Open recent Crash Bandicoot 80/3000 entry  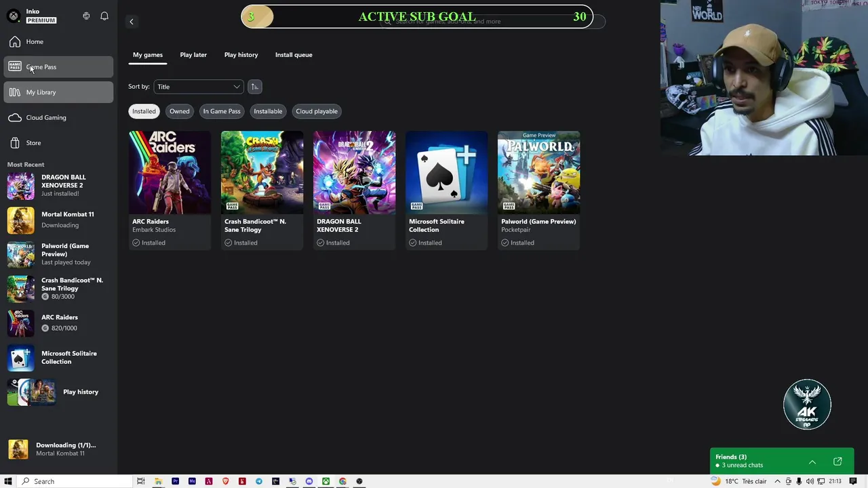click(58, 288)
